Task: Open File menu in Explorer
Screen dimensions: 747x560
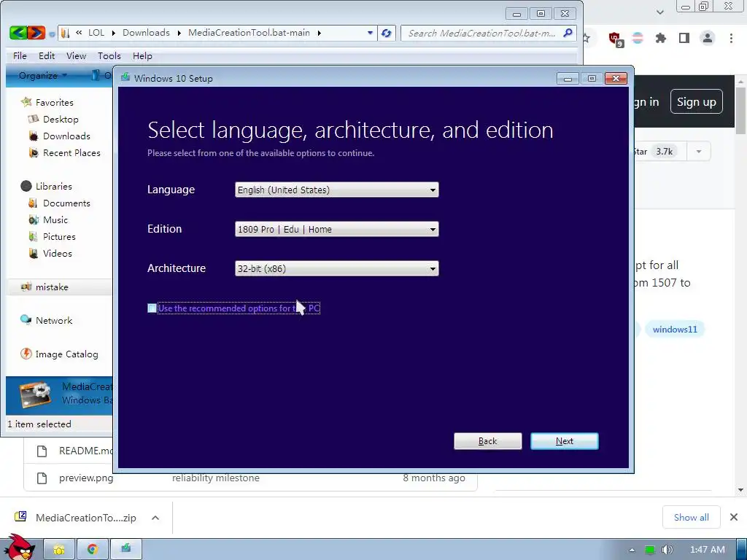Action: [x=20, y=55]
